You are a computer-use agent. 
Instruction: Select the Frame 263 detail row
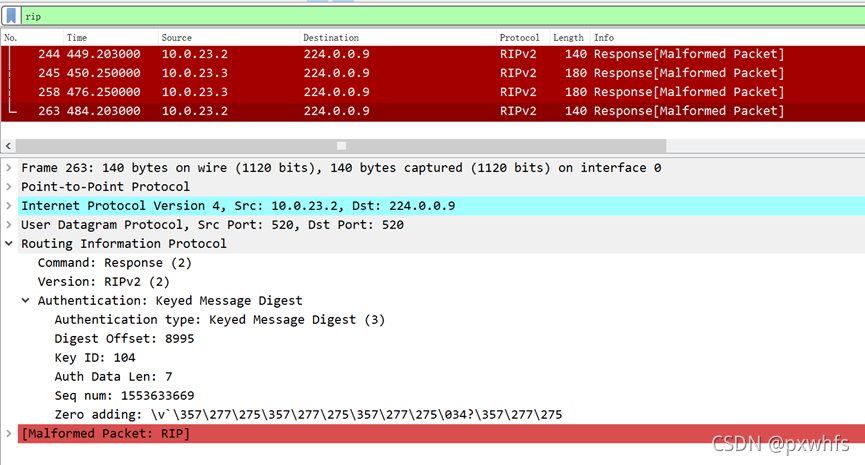441,168
